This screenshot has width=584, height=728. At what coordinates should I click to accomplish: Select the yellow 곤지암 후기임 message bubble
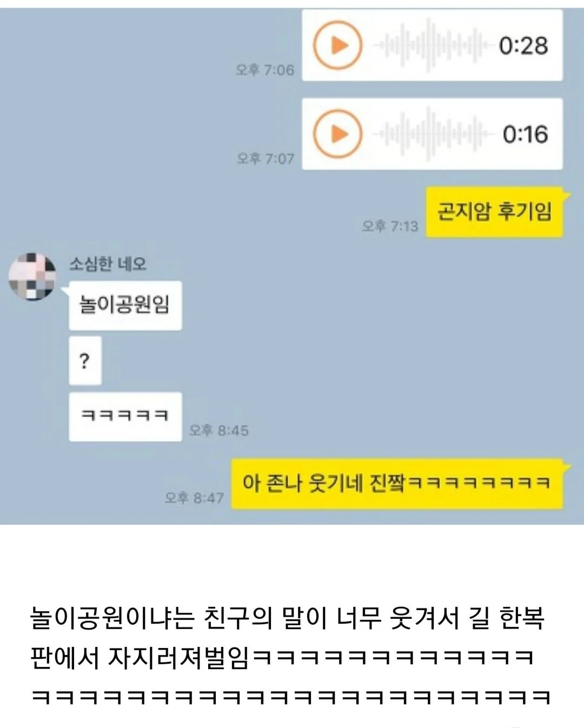pyautogui.click(x=494, y=212)
